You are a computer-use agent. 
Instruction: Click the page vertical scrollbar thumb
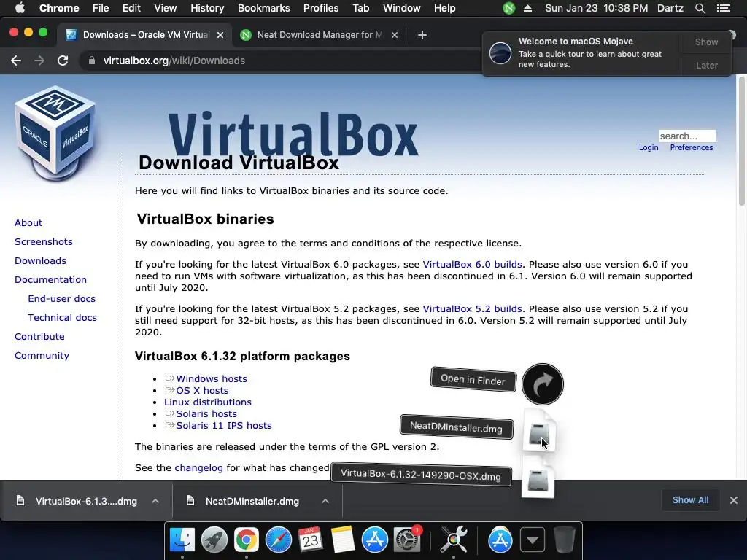click(x=741, y=141)
